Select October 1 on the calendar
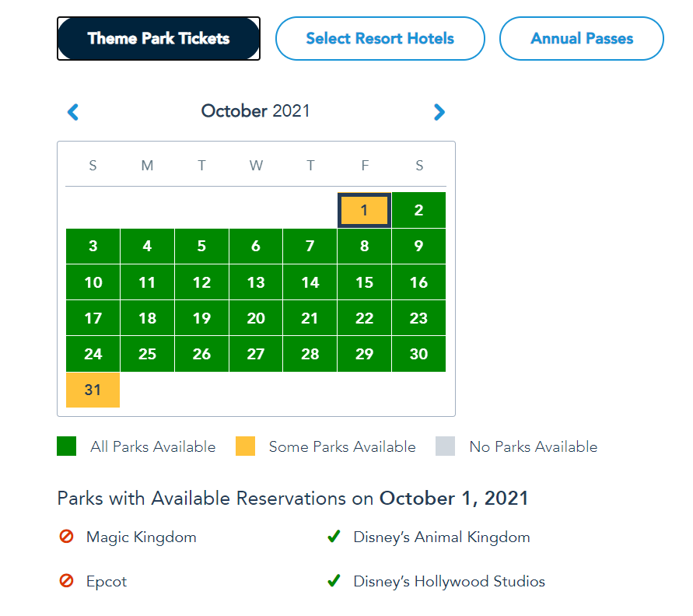This screenshot has height=616, width=693. 364,210
